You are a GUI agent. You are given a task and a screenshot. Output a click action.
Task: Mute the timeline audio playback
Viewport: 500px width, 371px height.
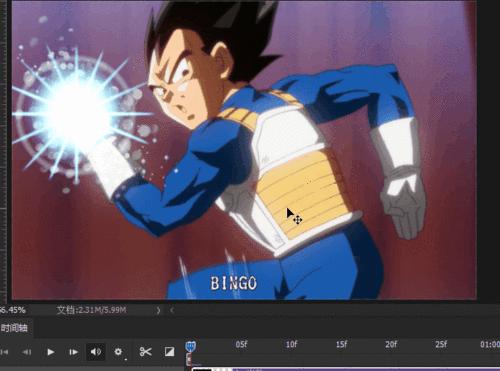coord(96,352)
